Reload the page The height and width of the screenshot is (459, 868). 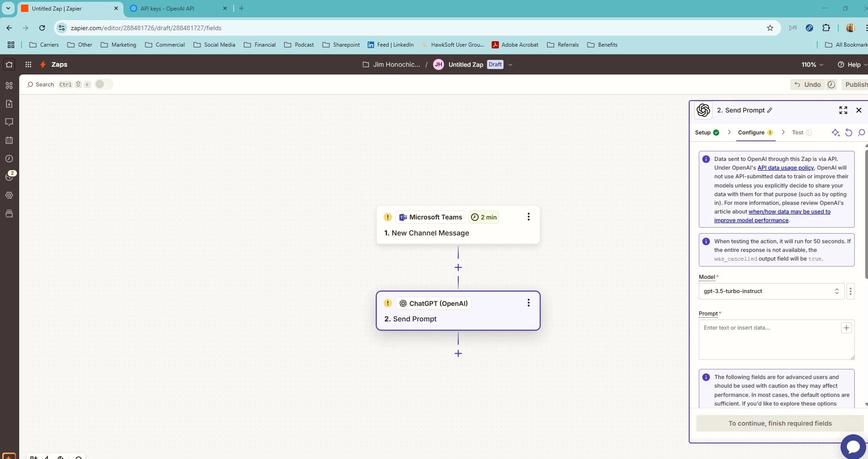coord(42,28)
